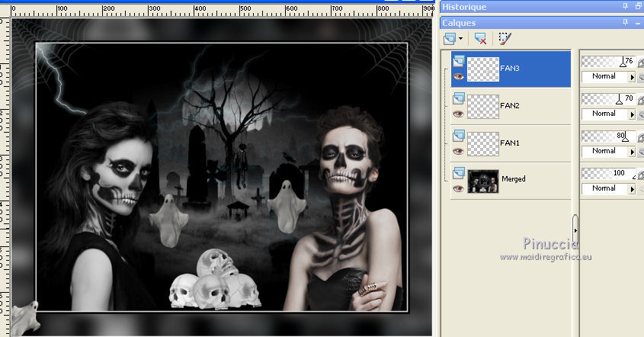The width and height of the screenshot is (644, 337).
Task: Toggle the layer link icon for FAN2
Action: pos(641,100)
